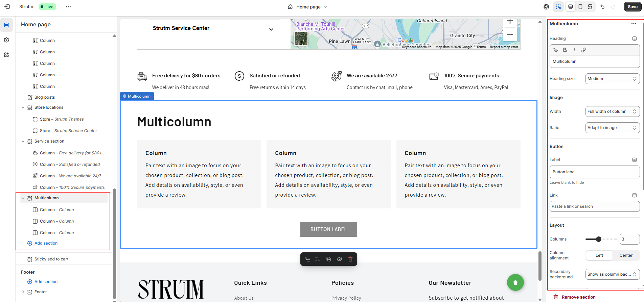Click the exit editor back icon

coord(7,7)
